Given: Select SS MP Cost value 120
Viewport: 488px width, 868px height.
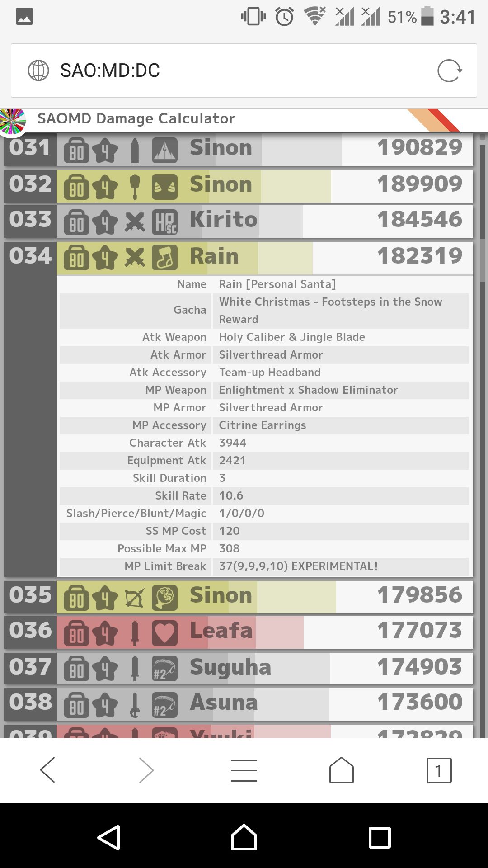Looking at the screenshot, I should click(x=229, y=531).
